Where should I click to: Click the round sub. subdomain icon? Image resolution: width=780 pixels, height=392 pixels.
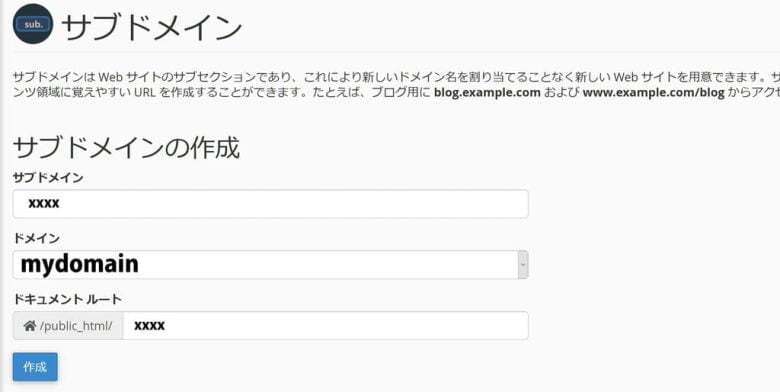point(33,24)
